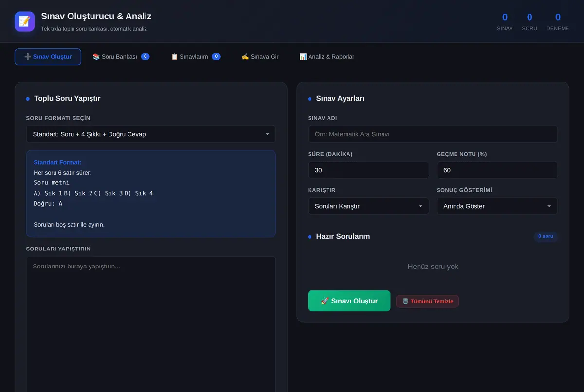This screenshot has width=584, height=392.
Task: Click the Soru counter in the header
Action: 529,22
